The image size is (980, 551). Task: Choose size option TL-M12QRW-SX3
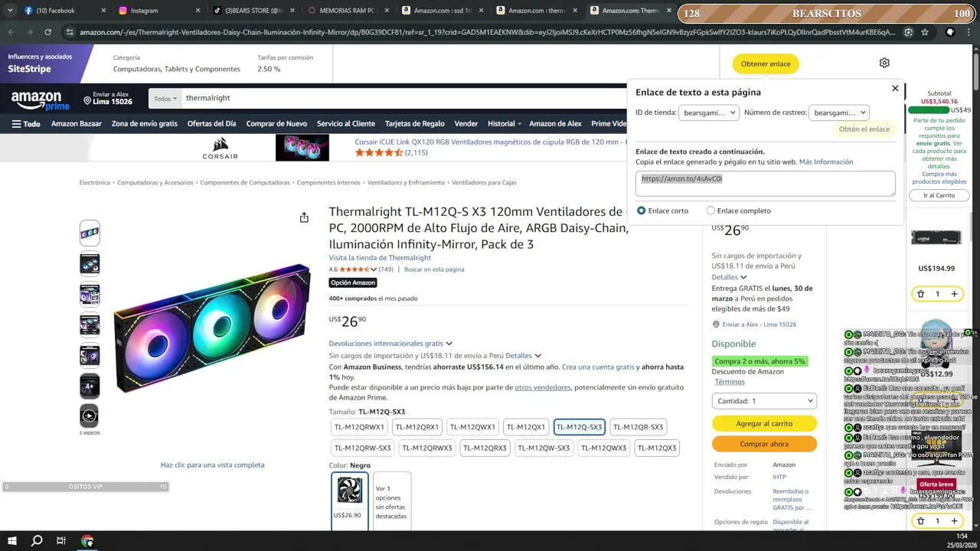(363, 448)
